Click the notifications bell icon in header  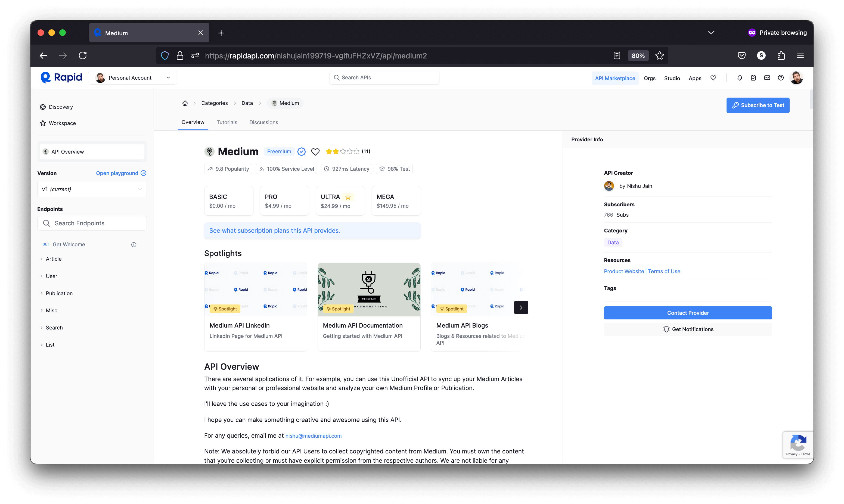point(739,78)
